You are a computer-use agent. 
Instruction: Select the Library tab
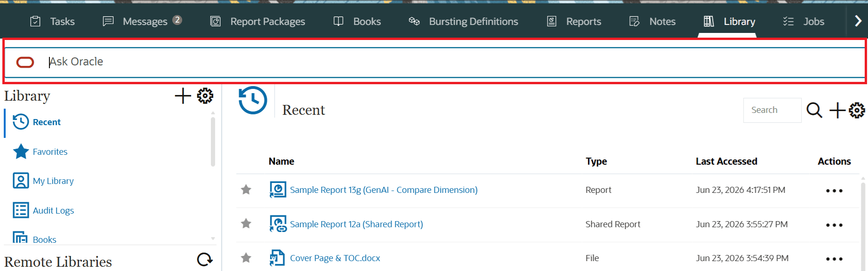point(729,21)
